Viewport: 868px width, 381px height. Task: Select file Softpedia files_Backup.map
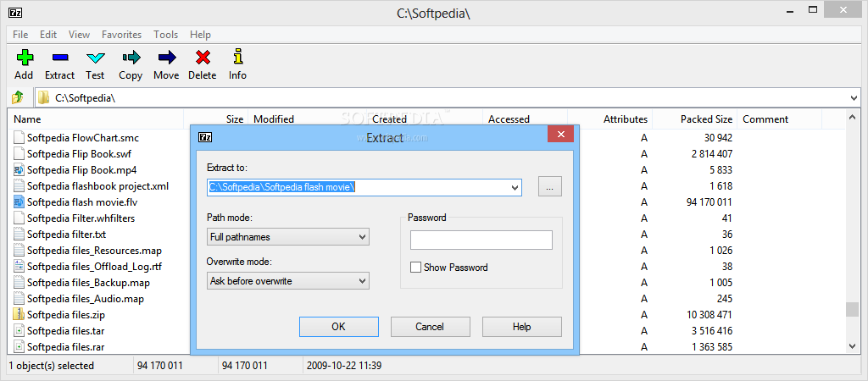(x=88, y=283)
